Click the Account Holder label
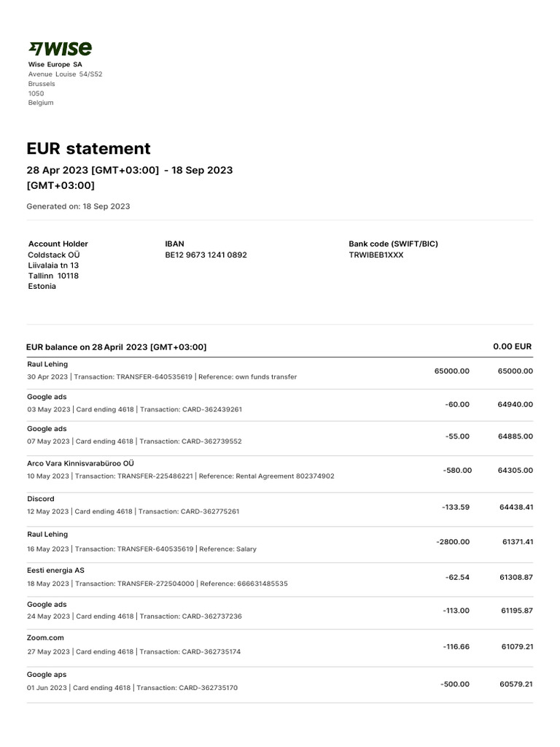 58,244
